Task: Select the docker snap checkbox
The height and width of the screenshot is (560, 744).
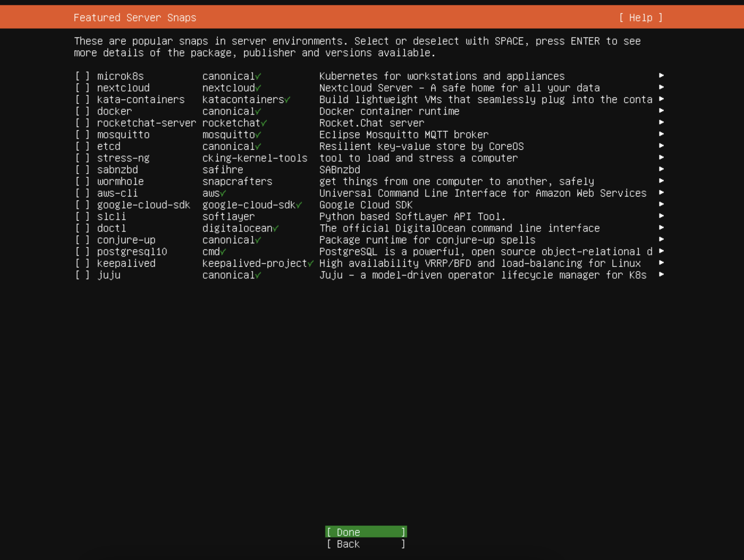Action: pos(82,111)
